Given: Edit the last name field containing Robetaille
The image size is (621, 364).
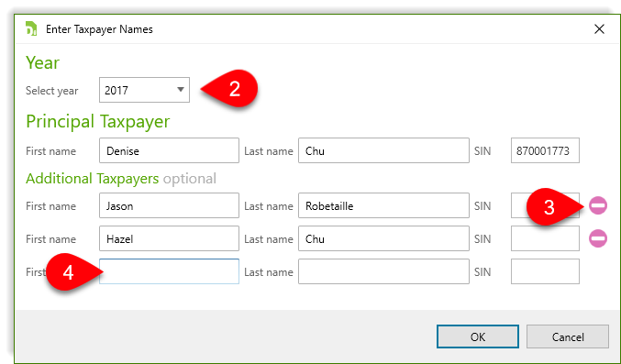Looking at the screenshot, I should (x=383, y=205).
